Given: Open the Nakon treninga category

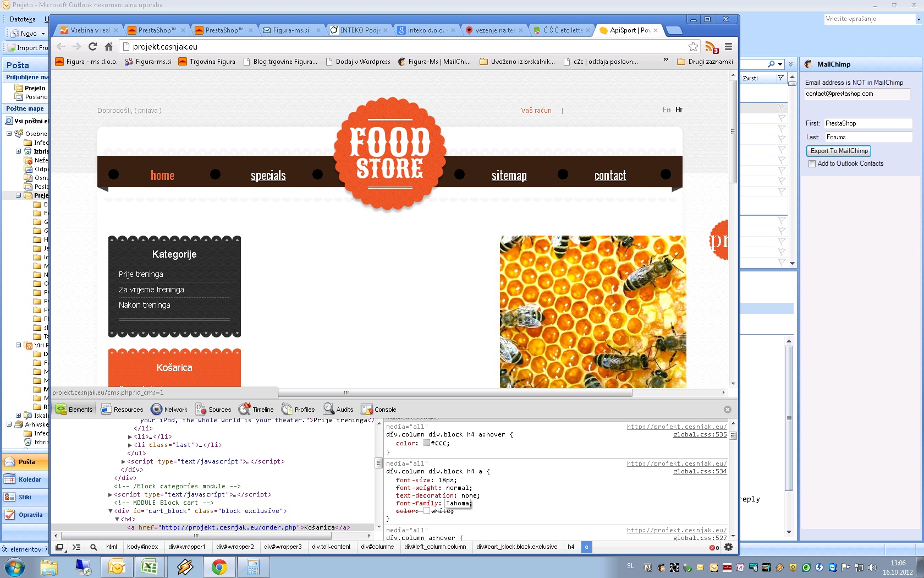Looking at the screenshot, I should (145, 305).
